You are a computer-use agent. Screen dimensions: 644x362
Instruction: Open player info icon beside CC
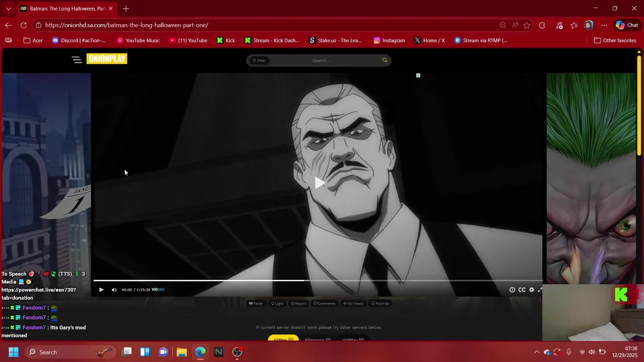512,290
